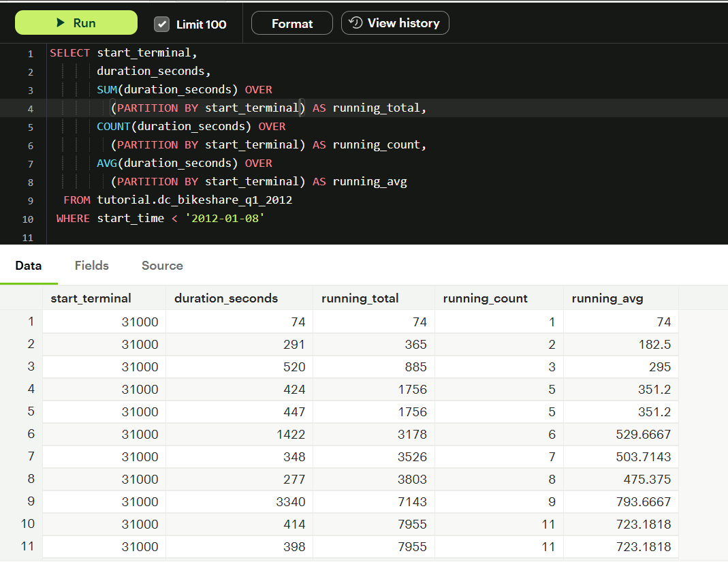Click the '2012-01-08' date string

[x=225, y=218]
